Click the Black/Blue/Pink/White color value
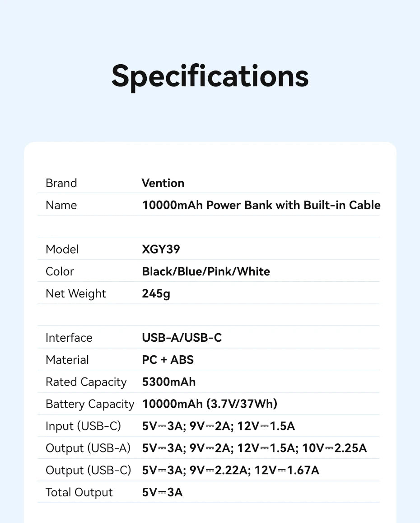 point(206,272)
